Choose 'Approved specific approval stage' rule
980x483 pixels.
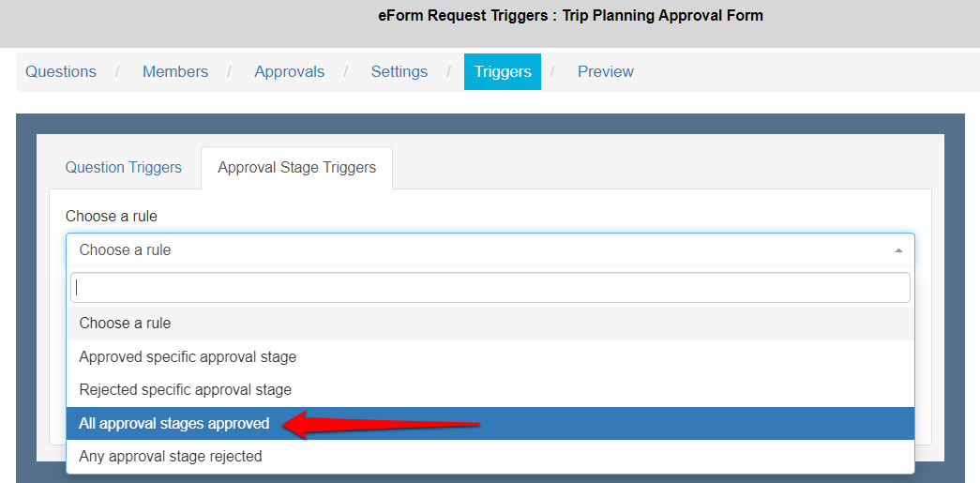click(x=188, y=356)
